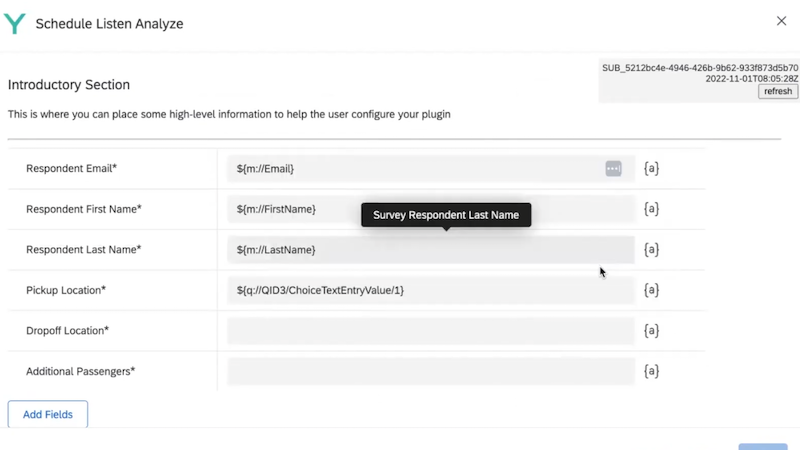
Task: Open piped text menu for Respondent Last Name
Action: 652,249
